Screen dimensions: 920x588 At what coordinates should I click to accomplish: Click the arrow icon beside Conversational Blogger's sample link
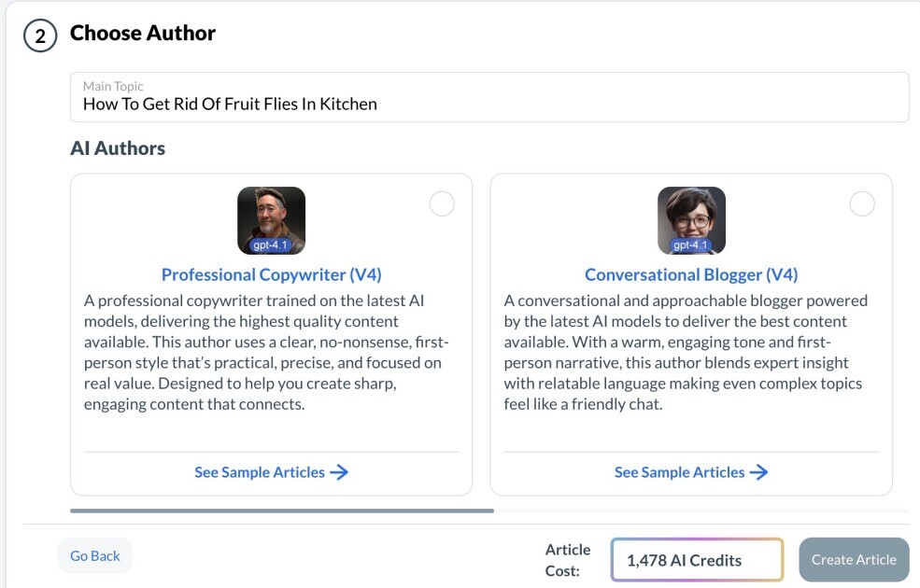(x=761, y=472)
